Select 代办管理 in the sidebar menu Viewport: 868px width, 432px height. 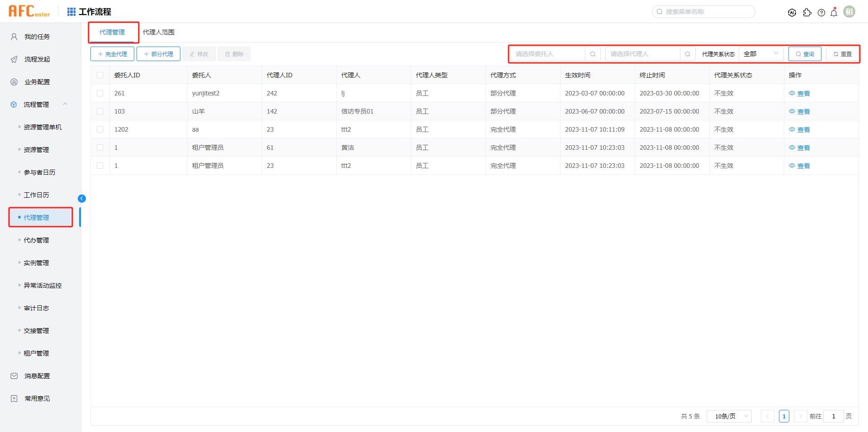tap(37, 240)
